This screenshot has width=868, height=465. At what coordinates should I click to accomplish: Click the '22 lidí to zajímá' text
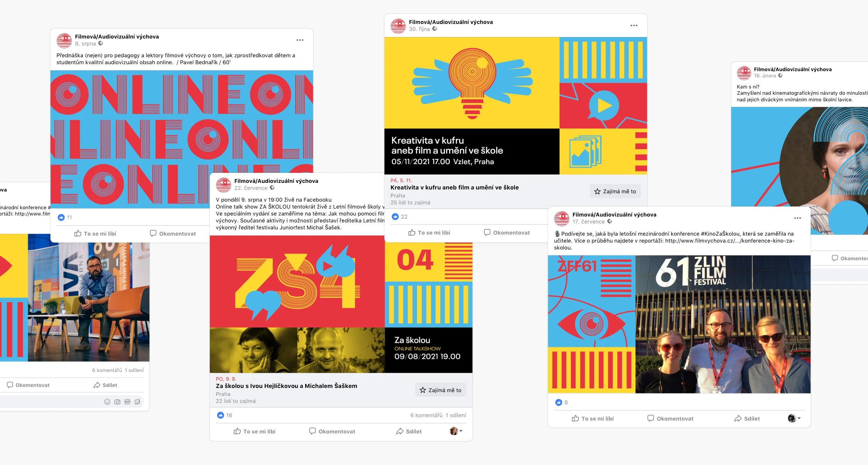(x=235, y=401)
